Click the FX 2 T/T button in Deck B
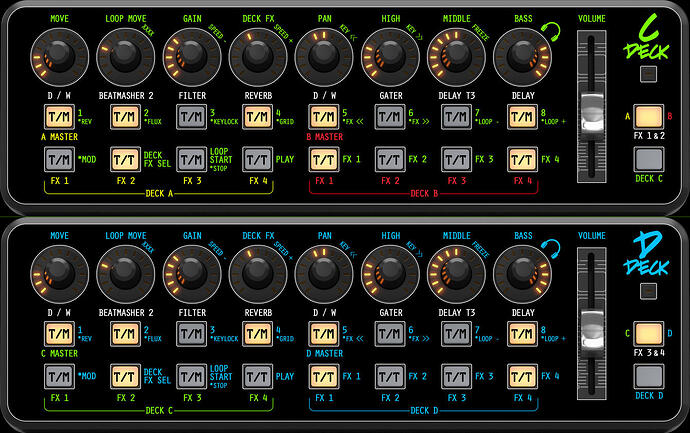Image resolution: width=690 pixels, height=433 pixels. click(x=390, y=159)
